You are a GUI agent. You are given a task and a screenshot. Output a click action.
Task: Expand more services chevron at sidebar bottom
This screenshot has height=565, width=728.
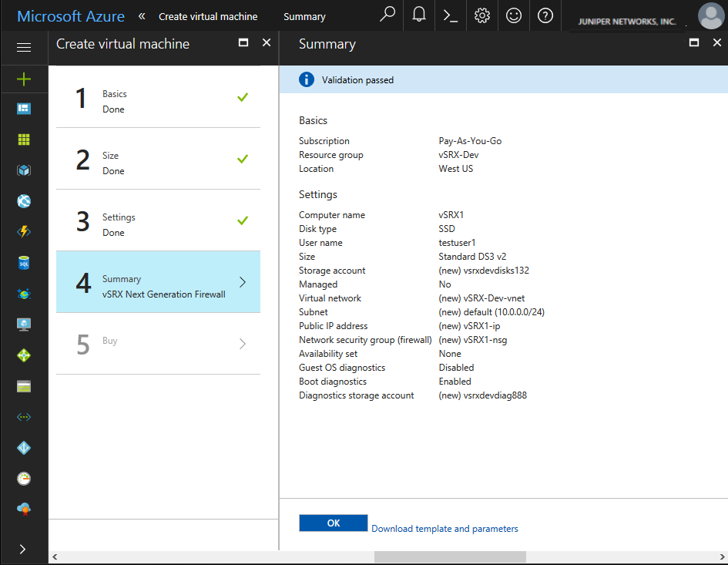point(23,549)
